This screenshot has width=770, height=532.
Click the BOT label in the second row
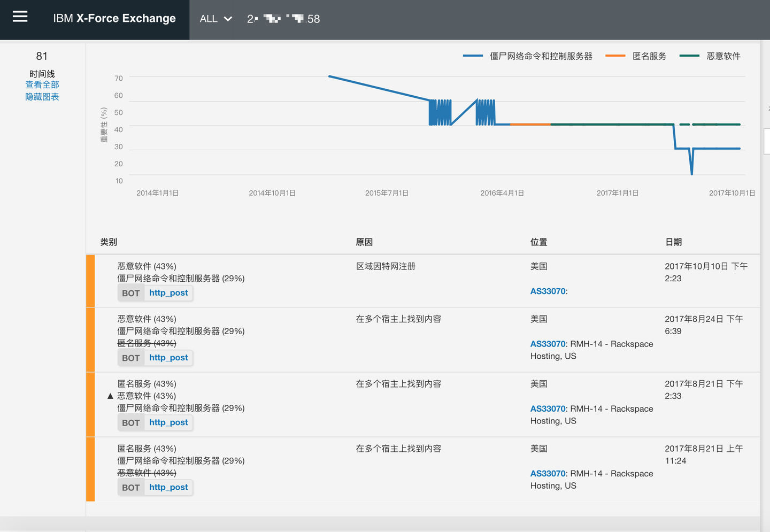tap(131, 358)
